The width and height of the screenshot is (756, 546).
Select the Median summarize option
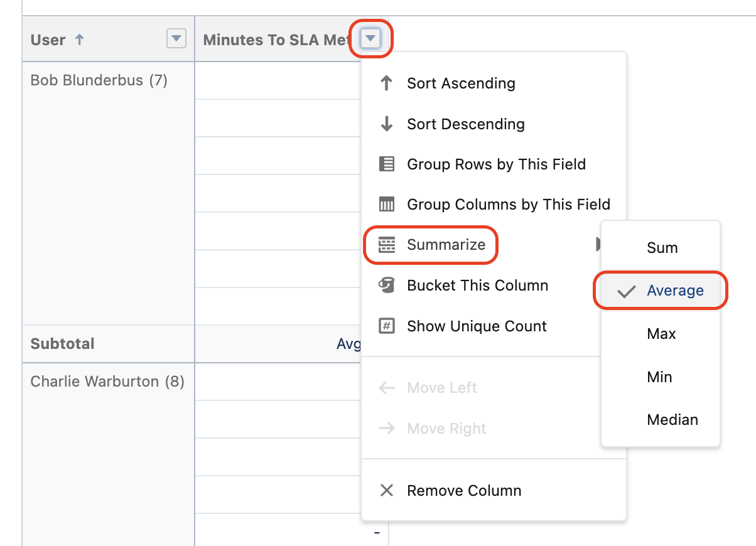tap(672, 420)
